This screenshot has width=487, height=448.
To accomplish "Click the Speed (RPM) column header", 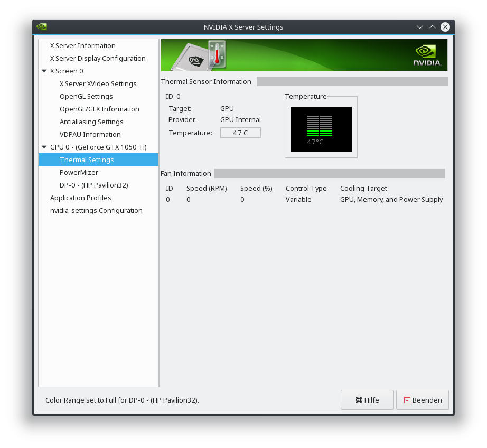I will tap(207, 189).
